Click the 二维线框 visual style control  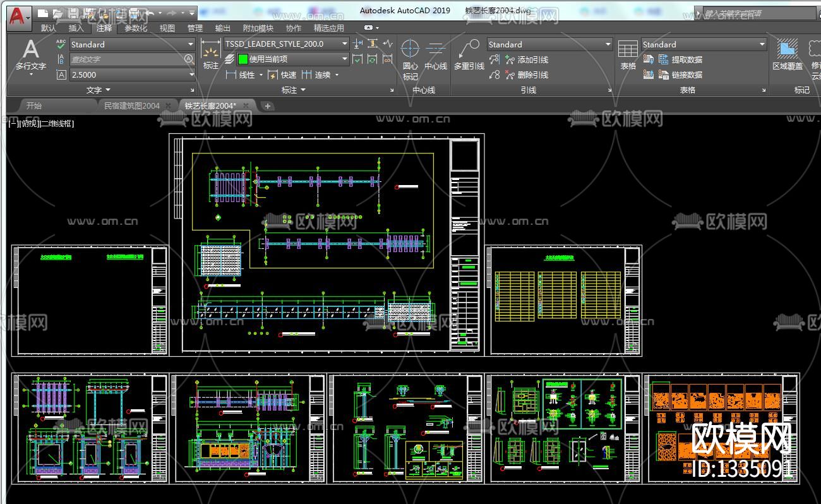point(57,124)
